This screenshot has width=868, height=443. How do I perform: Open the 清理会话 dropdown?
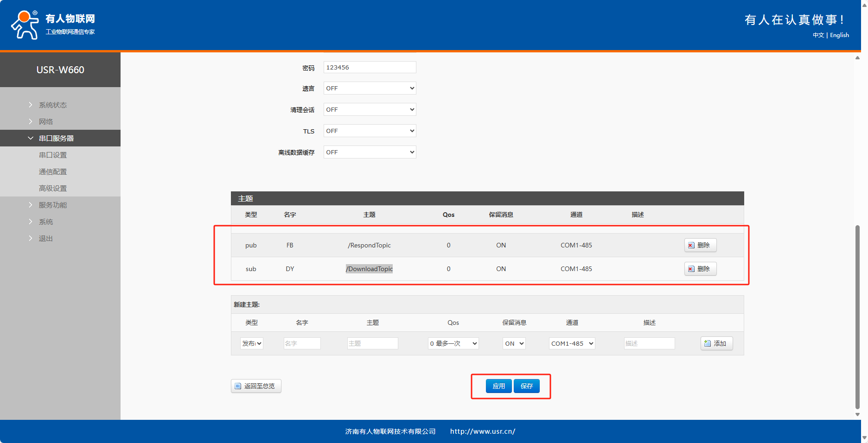tap(370, 109)
